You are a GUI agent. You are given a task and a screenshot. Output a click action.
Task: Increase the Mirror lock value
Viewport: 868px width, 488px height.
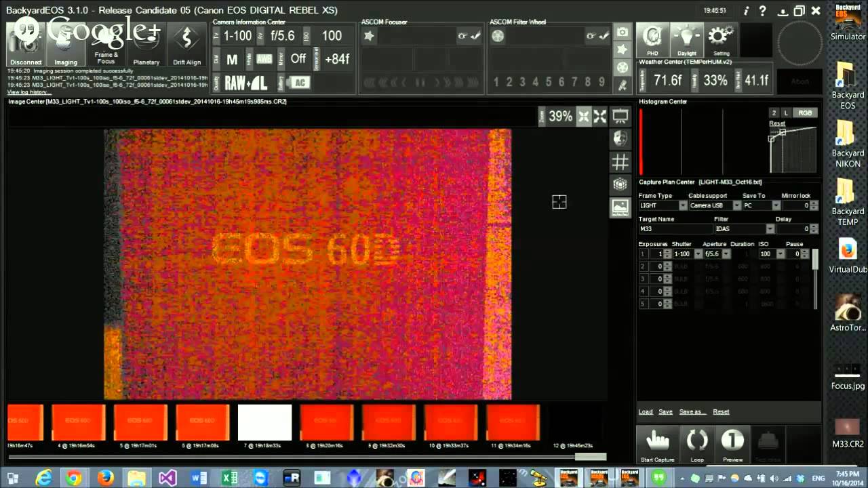(x=814, y=203)
